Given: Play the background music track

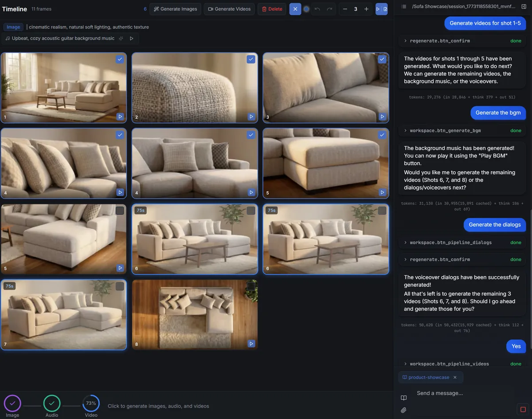Looking at the screenshot, I should point(132,39).
